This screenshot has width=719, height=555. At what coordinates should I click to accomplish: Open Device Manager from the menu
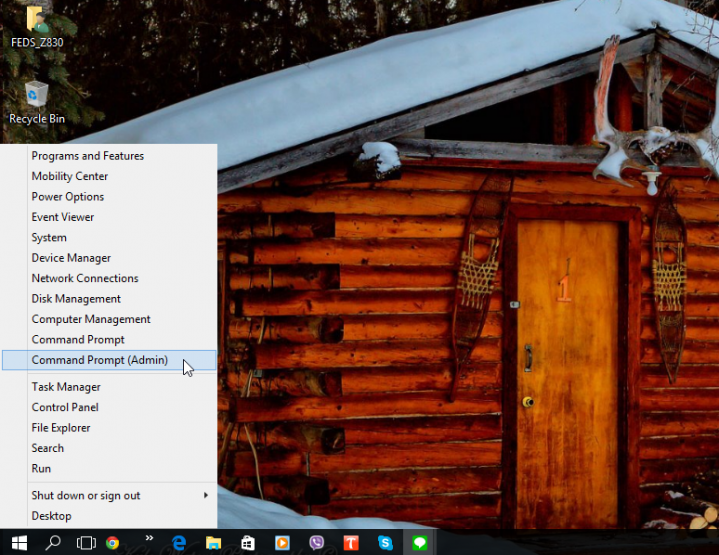(110, 258)
